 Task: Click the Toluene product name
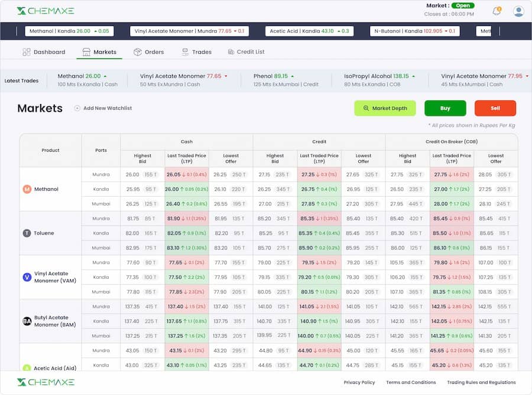coord(44,233)
